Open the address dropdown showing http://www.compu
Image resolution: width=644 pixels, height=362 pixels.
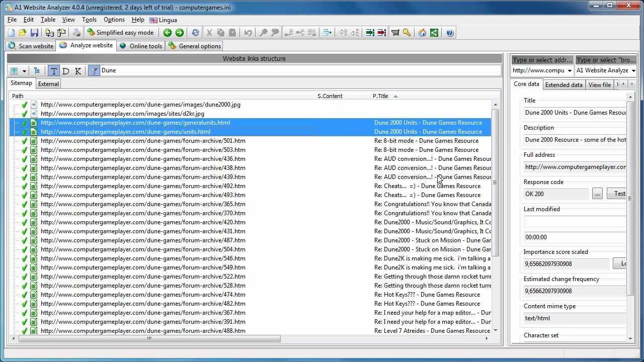569,71
